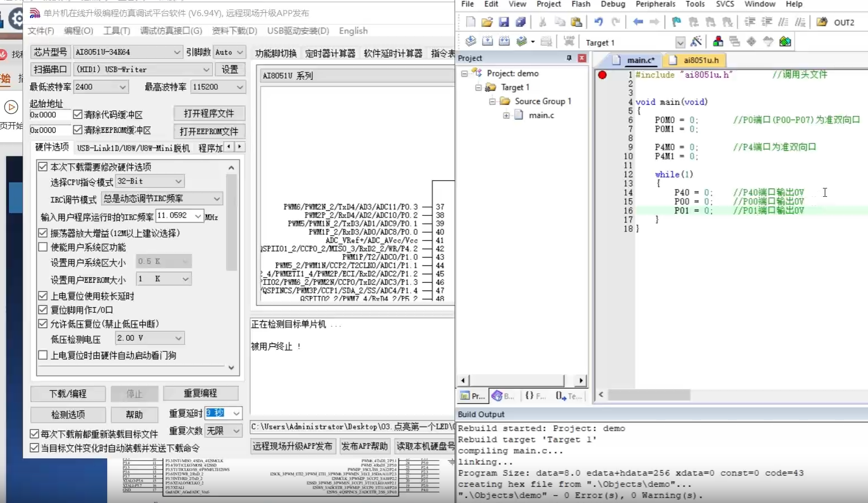The width and height of the screenshot is (868, 503).
Task: Insert a bookmark with the flag icon
Action: click(x=676, y=22)
